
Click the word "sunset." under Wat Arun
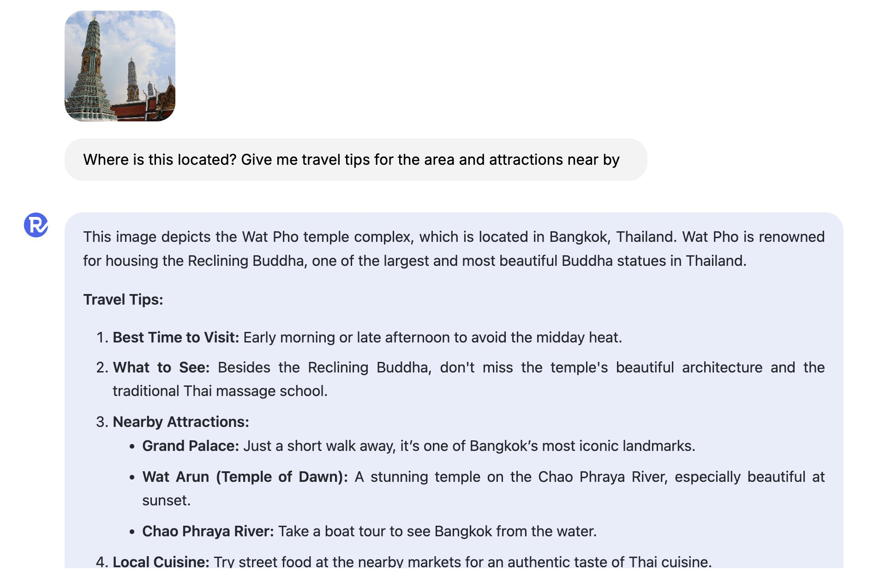166,500
